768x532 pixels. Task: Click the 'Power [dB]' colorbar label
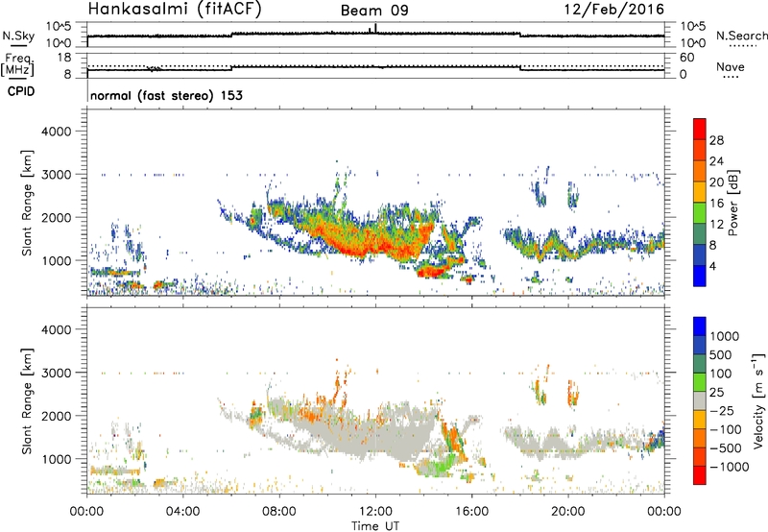(733, 203)
